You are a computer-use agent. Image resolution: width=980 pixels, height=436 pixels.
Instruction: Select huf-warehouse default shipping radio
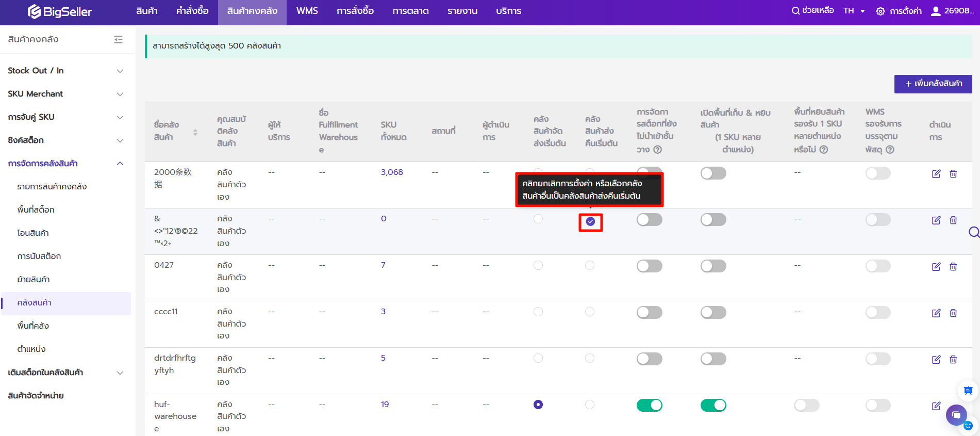[538, 405]
